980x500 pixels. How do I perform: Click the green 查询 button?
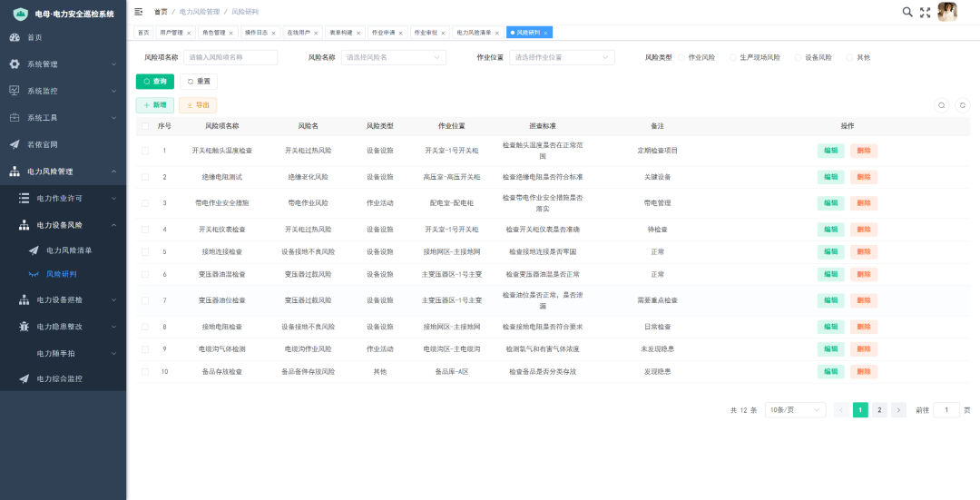tap(155, 82)
